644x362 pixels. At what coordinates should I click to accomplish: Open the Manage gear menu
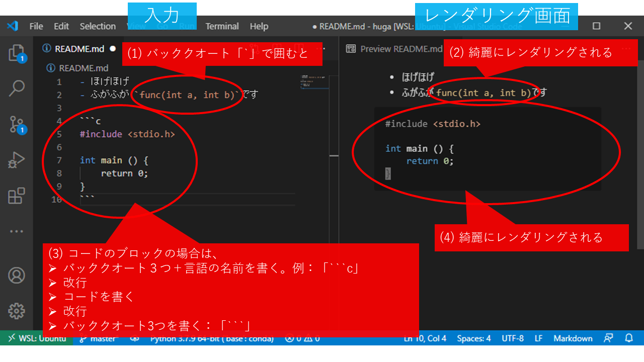click(x=17, y=311)
